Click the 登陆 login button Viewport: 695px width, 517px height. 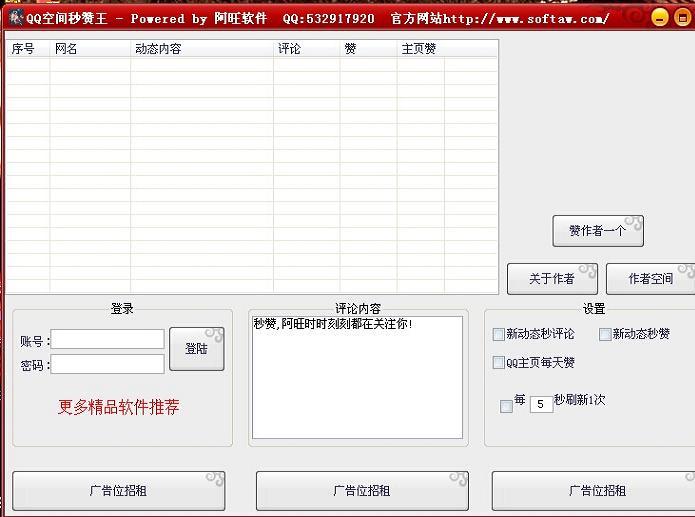tap(197, 349)
